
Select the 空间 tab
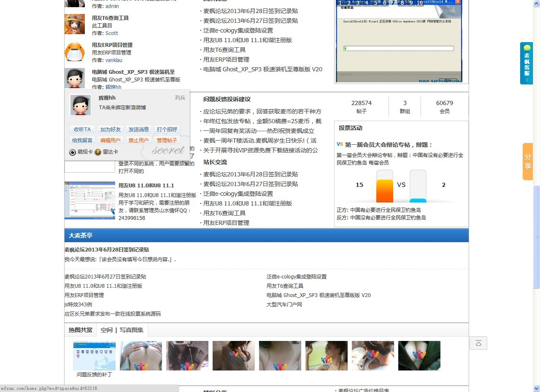107,330
